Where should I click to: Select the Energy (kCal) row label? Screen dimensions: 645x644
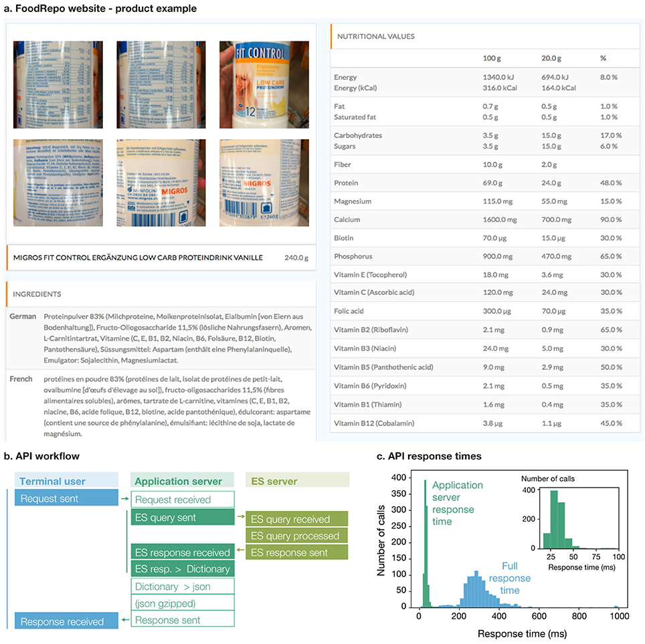[355, 88]
